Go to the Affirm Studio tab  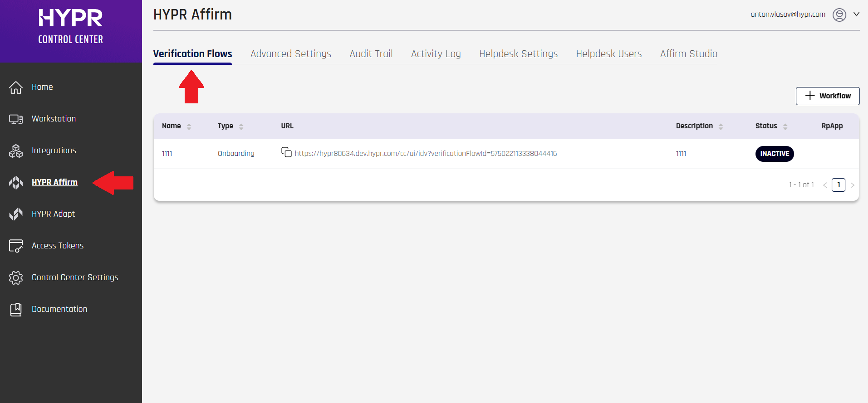pyautogui.click(x=688, y=54)
